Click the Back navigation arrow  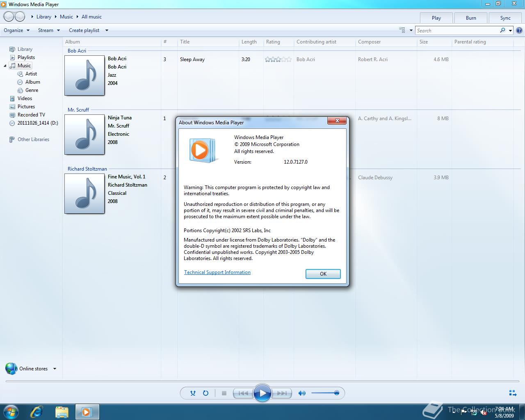click(9, 17)
